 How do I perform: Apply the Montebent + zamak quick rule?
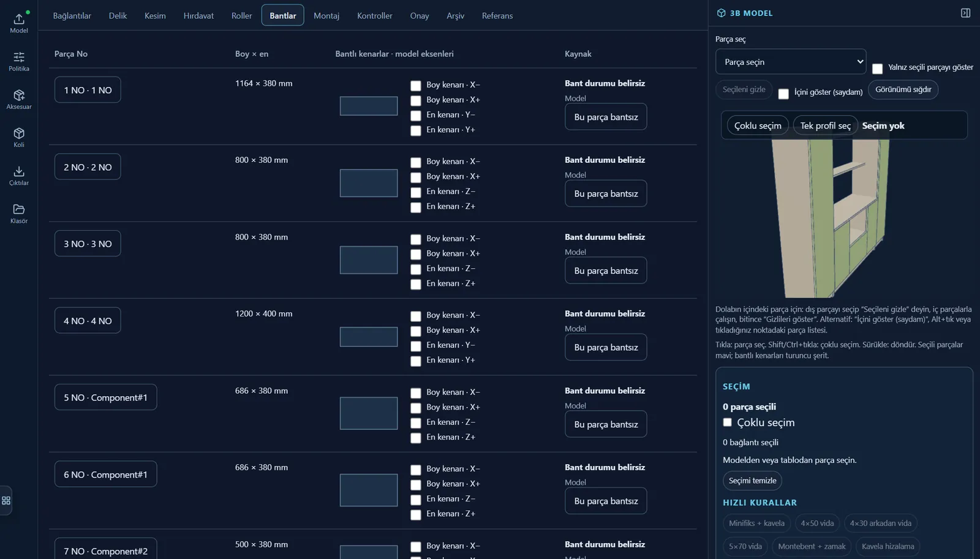812,546
